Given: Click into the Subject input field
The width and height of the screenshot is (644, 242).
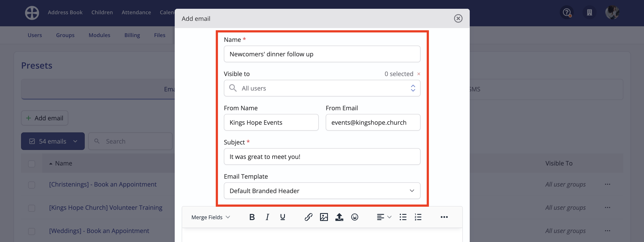Looking at the screenshot, I should pyautogui.click(x=322, y=157).
